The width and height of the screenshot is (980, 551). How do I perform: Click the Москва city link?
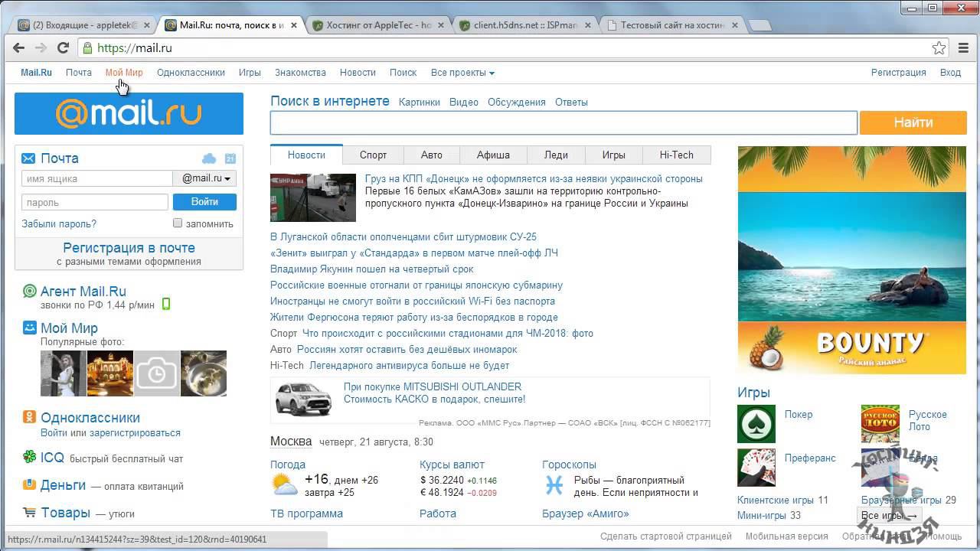click(291, 442)
